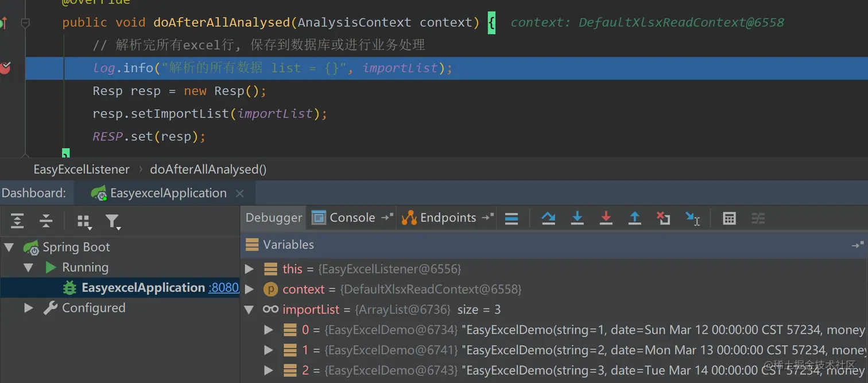Close the EasyexcelApplication dashboard tab
This screenshot has height=383, width=868.
point(240,194)
